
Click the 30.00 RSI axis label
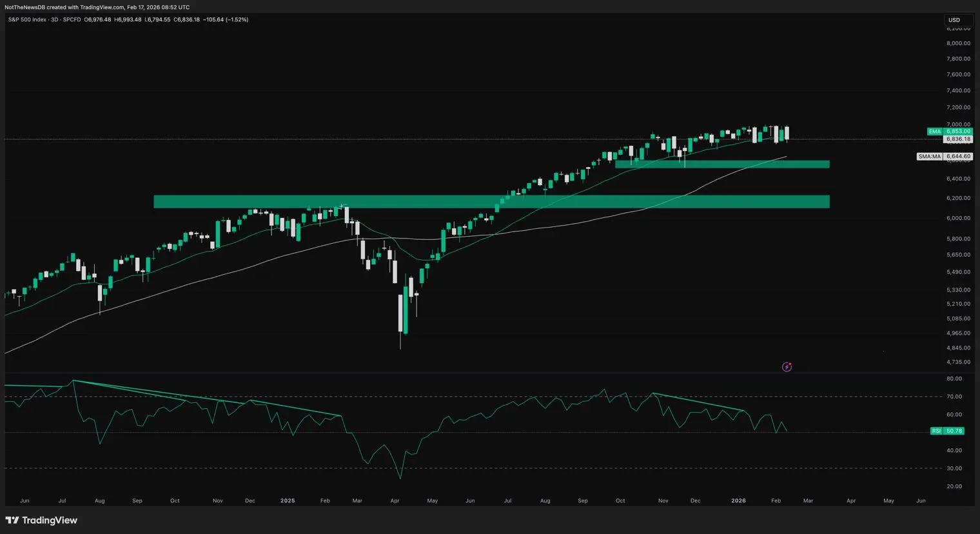(954, 468)
